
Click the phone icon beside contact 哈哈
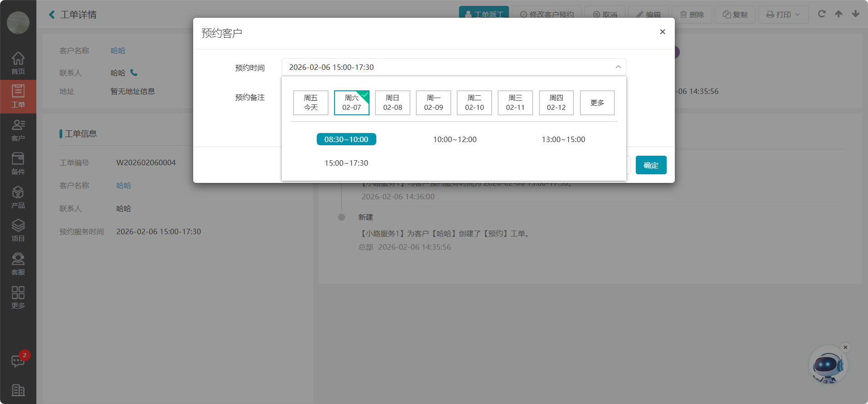(134, 73)
